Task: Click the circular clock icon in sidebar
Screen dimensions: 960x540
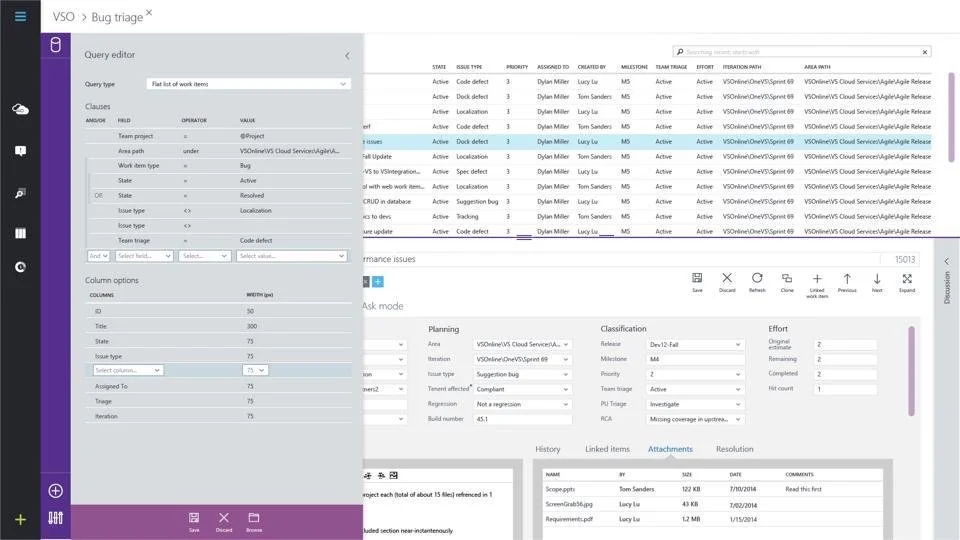Action: pos(20,267)
